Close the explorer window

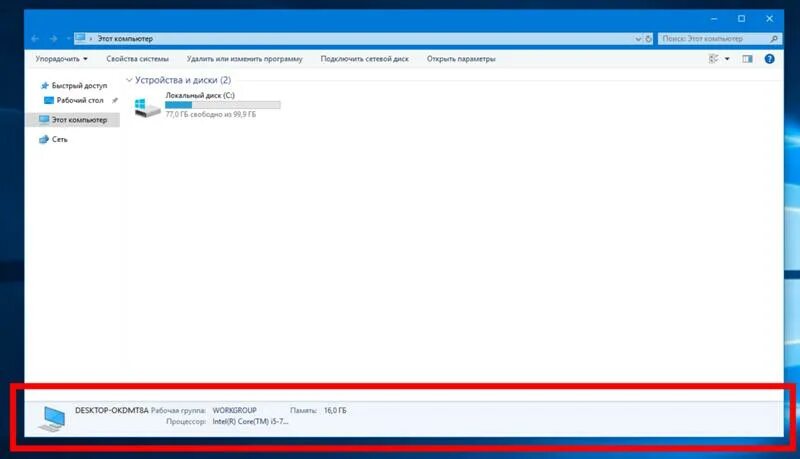[x=769, y=19]
